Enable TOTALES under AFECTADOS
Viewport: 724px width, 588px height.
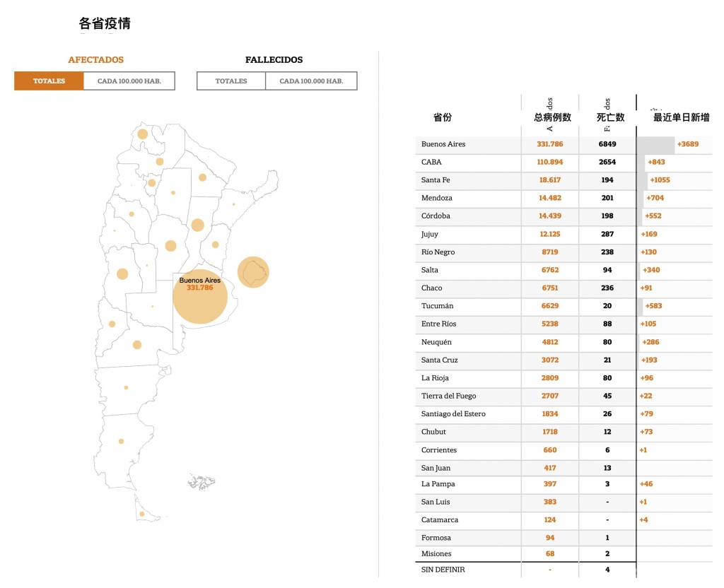point(49,81)
